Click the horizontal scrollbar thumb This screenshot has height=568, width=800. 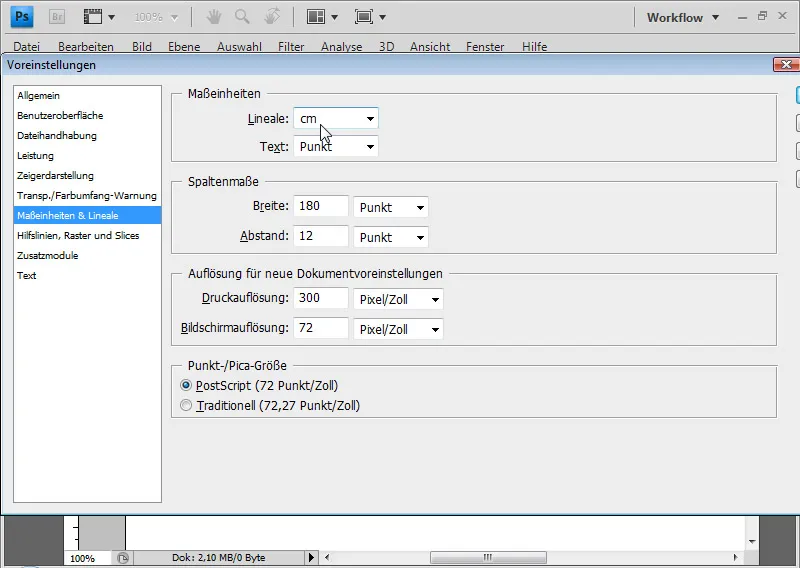coord(488,557)
